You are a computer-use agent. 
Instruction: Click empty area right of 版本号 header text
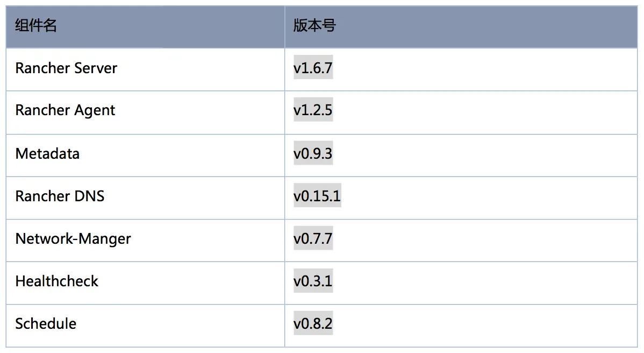click(486, 26)
